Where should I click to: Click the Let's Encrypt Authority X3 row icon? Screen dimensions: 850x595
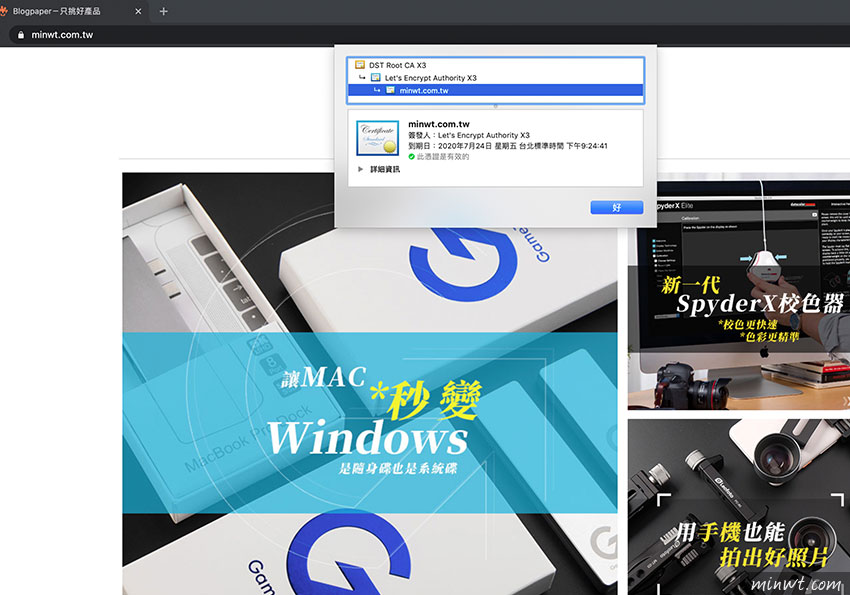click(x=375, y=77)
